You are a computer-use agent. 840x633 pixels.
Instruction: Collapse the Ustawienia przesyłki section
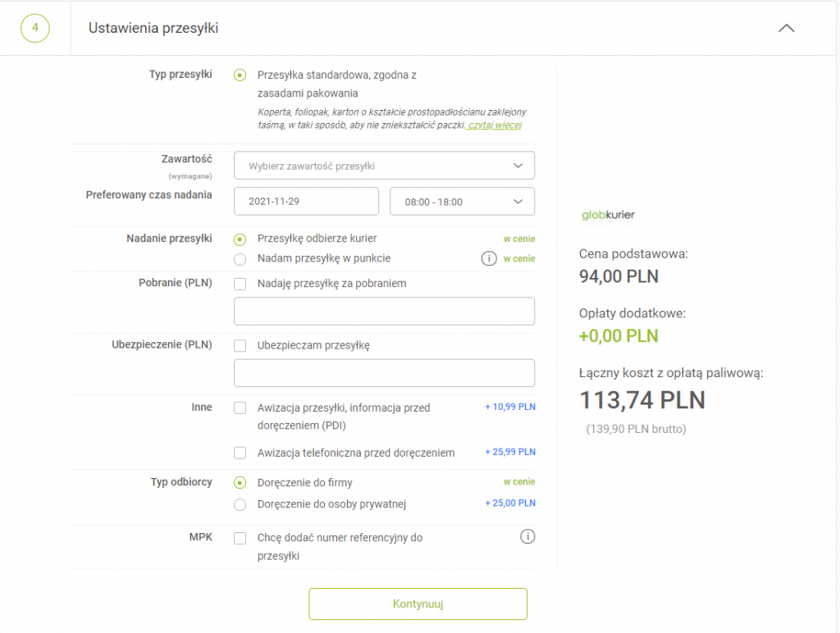[x=786, y=28]
